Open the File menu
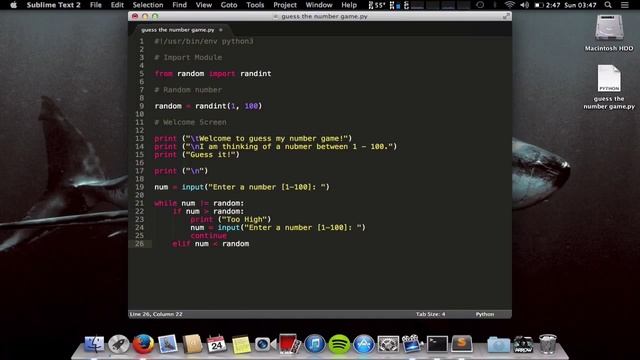640x360 pixels. (96, 5)
